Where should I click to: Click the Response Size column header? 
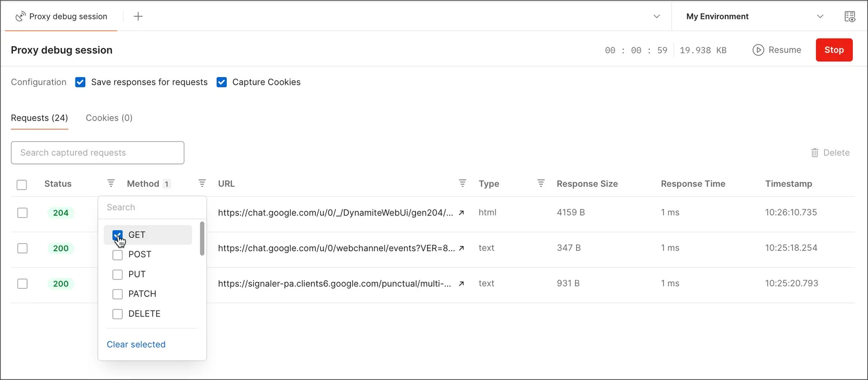click(x=587, y=183)
